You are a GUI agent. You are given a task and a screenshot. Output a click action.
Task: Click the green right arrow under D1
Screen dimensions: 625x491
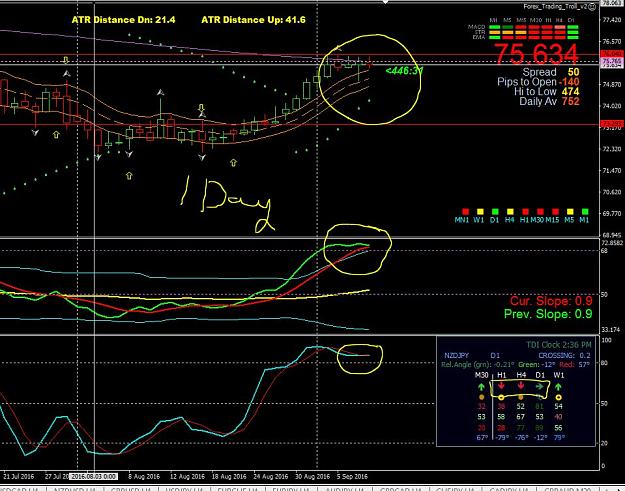pos(540,386)
